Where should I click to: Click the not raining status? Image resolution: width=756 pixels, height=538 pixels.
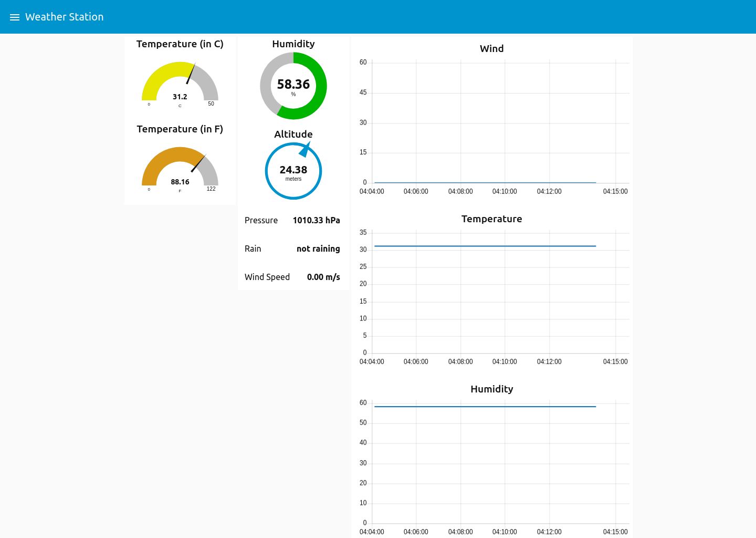click(318, 249)
